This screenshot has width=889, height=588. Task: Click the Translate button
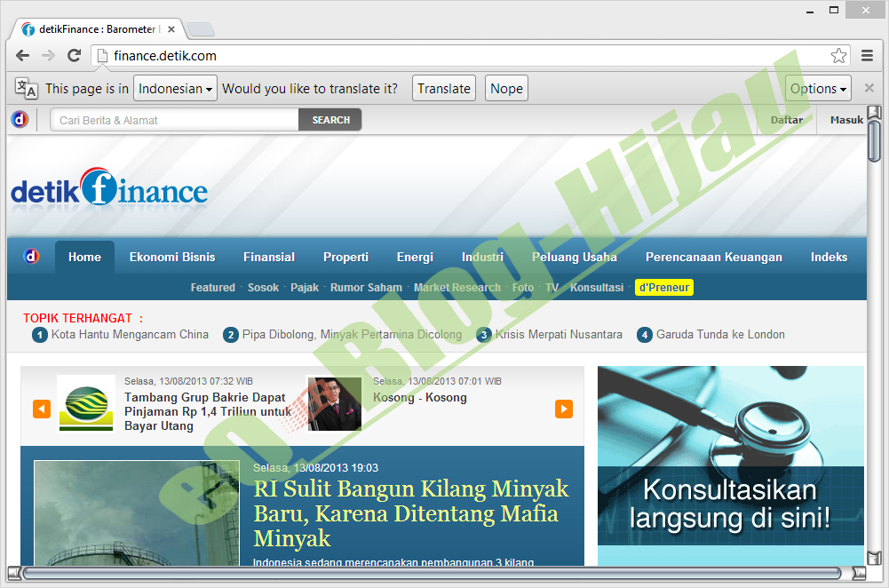click(444, 89)
